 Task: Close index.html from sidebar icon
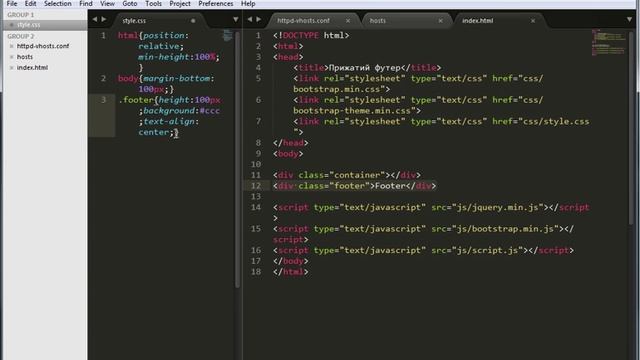[12, 67]
